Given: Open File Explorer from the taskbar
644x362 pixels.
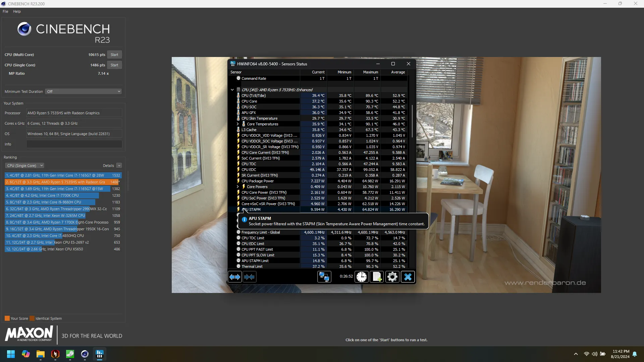Looking at the screenshot, I should click(x=41, y=354).
